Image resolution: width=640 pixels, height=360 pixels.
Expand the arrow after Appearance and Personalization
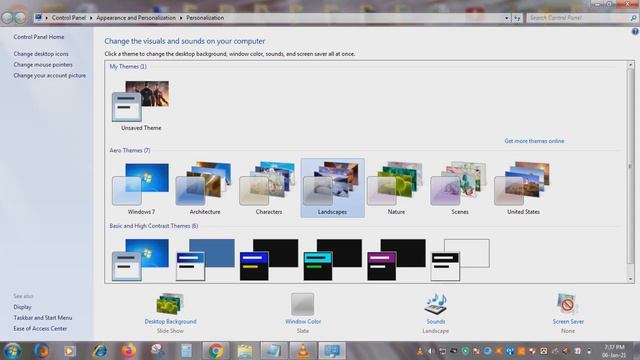pyautogui.click(x=181, y=18)
